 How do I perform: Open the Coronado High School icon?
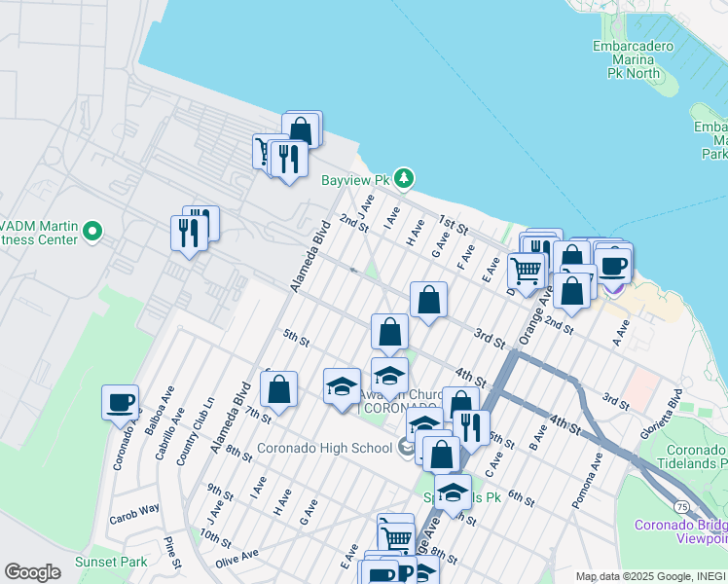pyautogui.click(x=406, y=448)
